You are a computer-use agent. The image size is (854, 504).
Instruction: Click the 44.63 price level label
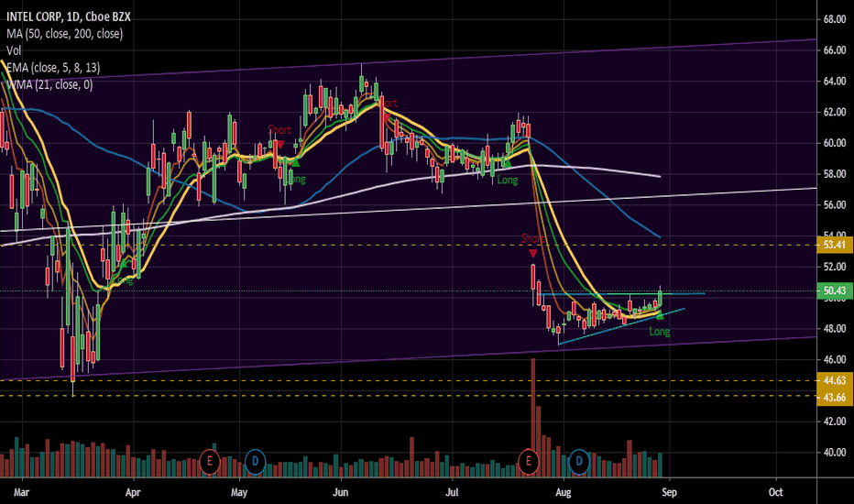point(835,380)
